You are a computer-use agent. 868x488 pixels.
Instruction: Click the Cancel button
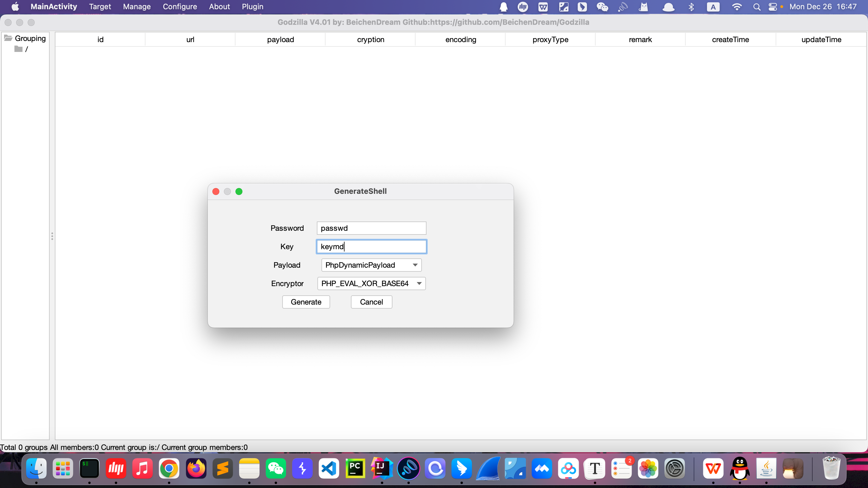(x=371, y=302)
